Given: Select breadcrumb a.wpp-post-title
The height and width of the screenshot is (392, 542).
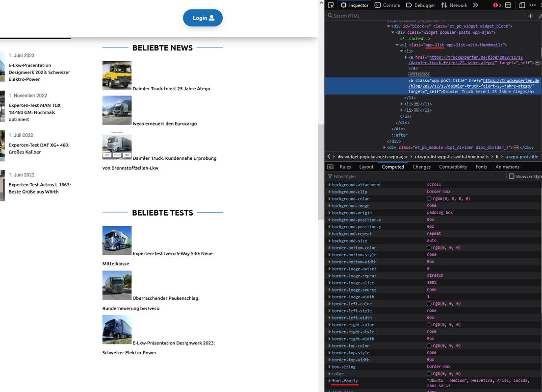Looking at the screenshot, I should 521,157.
